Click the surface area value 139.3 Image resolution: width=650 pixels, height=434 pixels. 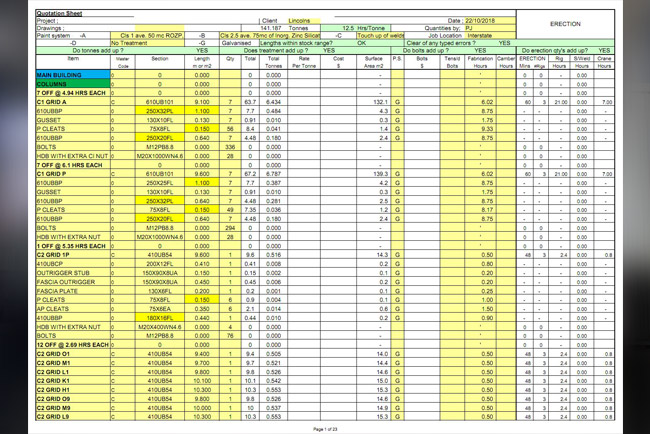coord(381,174)
